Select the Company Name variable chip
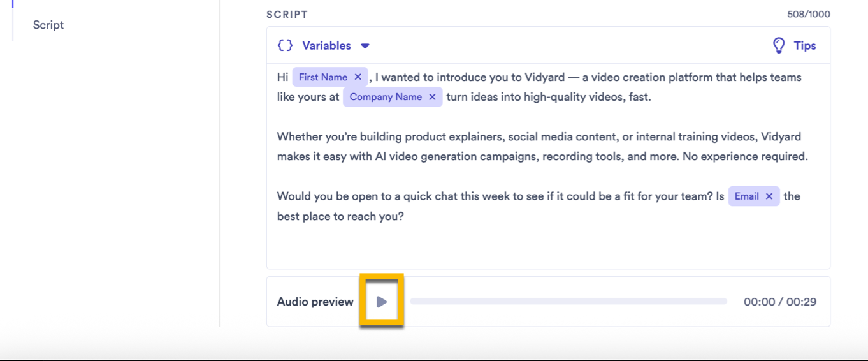This screenshot has height=361, width=868. click(385, 97)
